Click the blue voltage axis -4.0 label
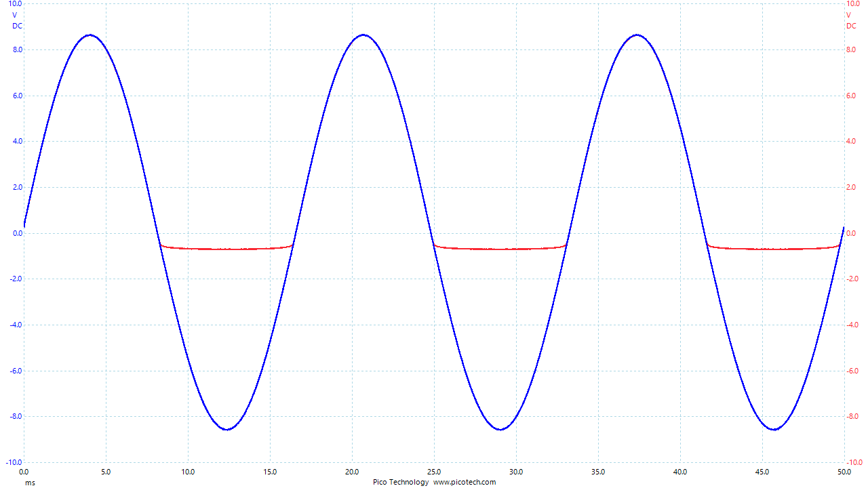Screen dimensions: 868x488 coord(16,325)
